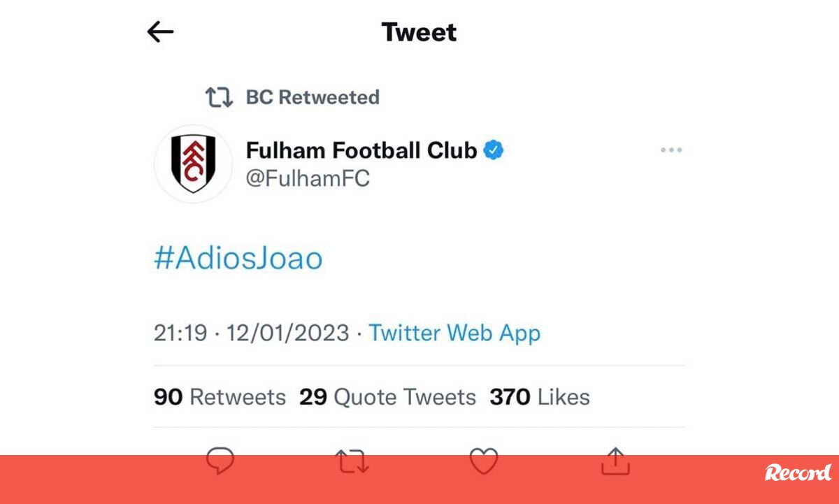Click the @FulhamFC handle
The height and width of the screenshot is (504, 839).
(x=308, y=178)
